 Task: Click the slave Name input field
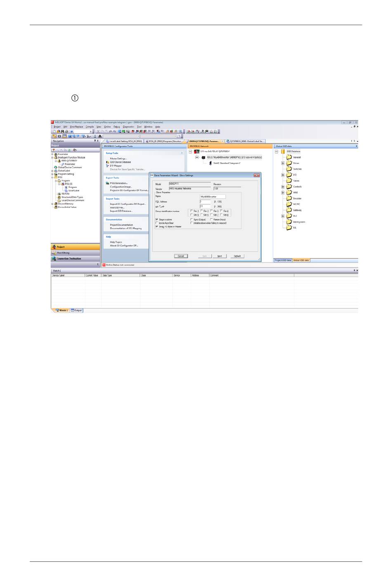213,197
